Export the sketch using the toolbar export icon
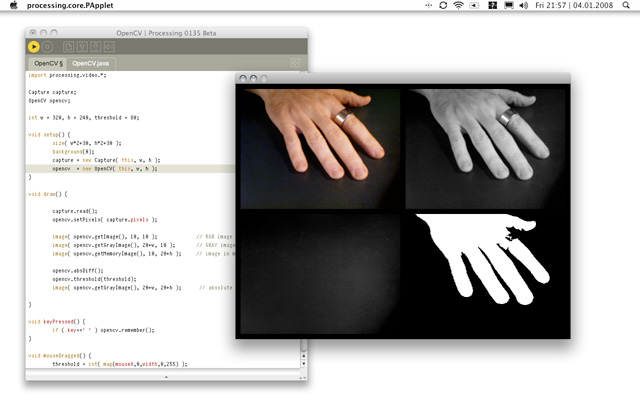Screen dimensions: 640x400 [x=109, y=47]
